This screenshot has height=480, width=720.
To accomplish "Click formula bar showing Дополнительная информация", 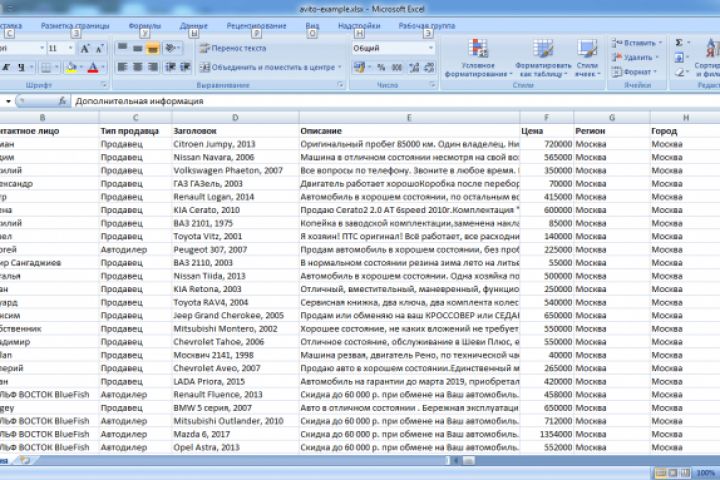I will 395,101.
